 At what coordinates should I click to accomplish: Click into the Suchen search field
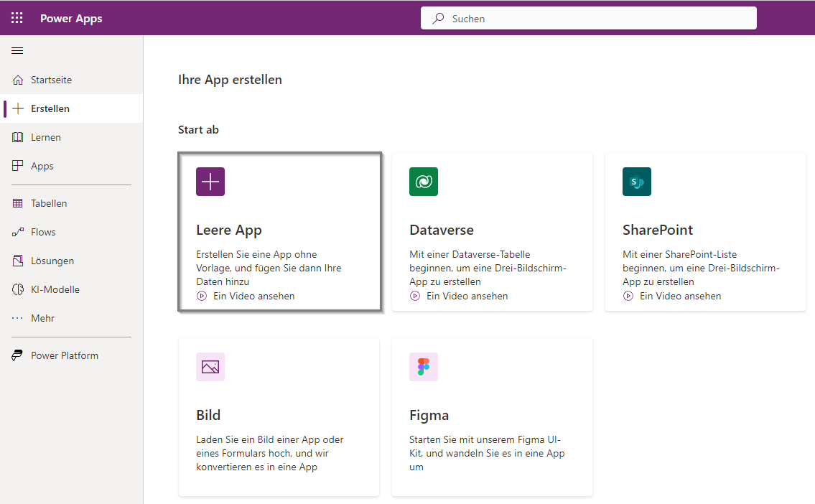coord(589,17)
